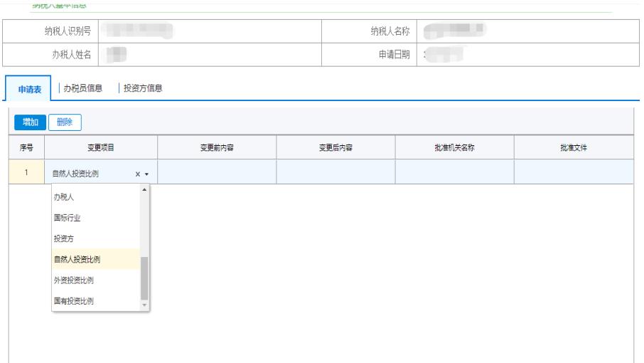
Task: Go to the 投资方信息 tab
Action: pos(143,88)
